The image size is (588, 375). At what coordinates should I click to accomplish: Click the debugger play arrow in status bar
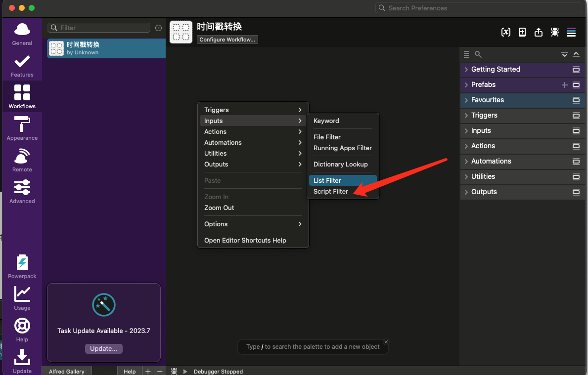coord(185,371)
